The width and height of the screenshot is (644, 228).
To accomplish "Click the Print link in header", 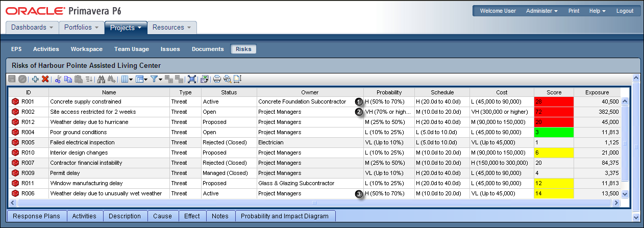I will point(574,11).
